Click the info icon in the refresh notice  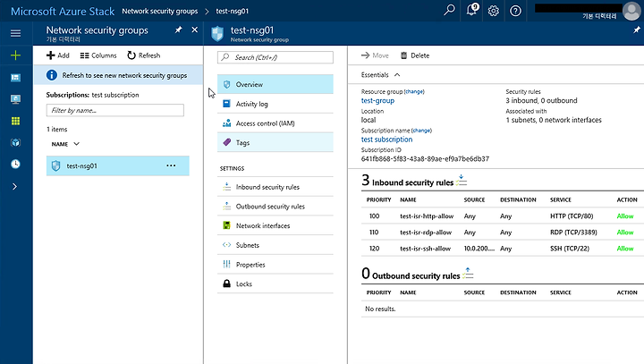click(x=52, y=75)
